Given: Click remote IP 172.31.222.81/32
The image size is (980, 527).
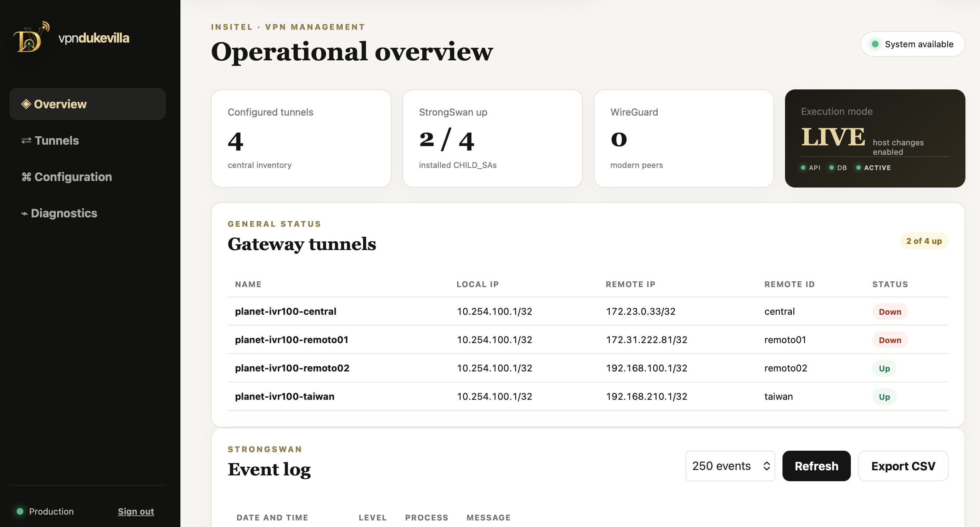Looking at the screenshot, I should pos(646,339).
